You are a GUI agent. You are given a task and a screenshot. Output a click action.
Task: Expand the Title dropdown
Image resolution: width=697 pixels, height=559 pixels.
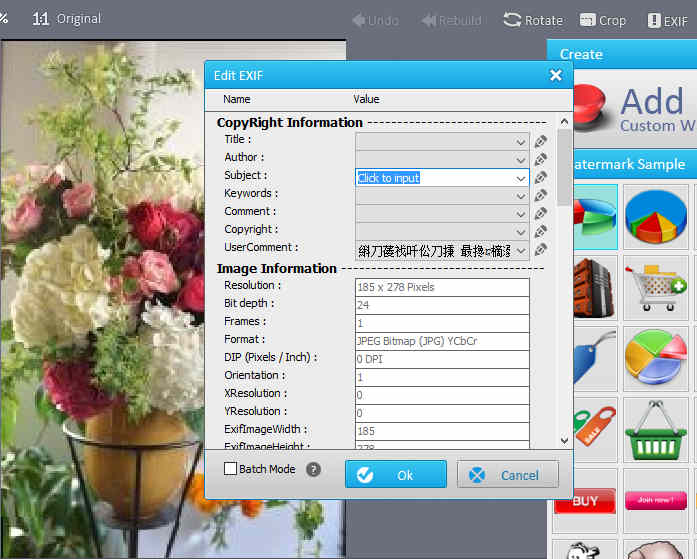click(521, 142)
